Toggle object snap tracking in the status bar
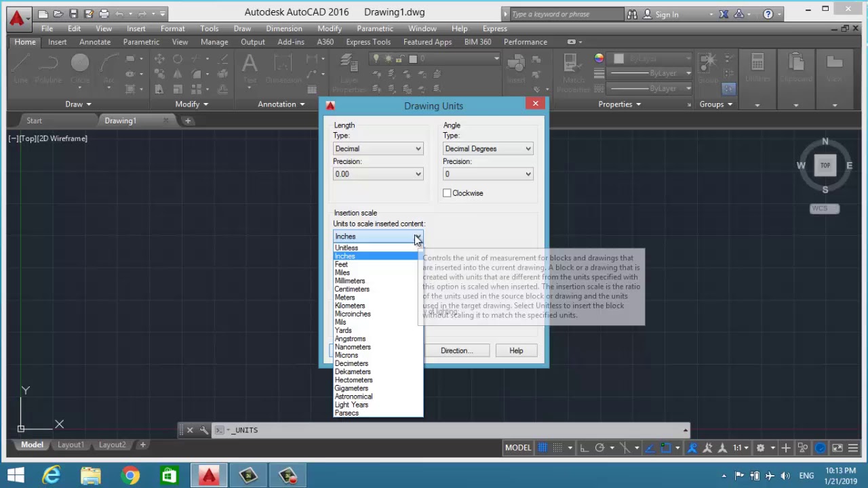This screenshot has width=868, height=488. [x=650, y=447]
